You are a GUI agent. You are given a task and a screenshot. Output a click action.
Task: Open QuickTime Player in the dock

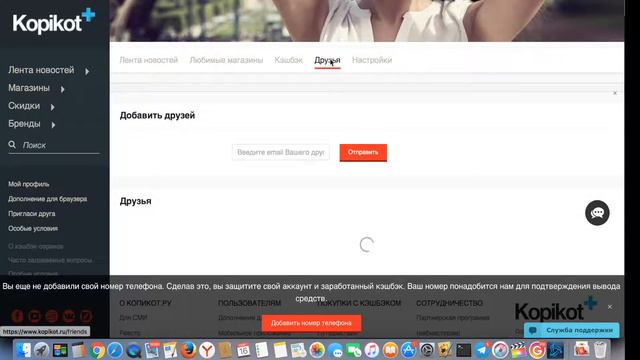click(x=133, y=350)
